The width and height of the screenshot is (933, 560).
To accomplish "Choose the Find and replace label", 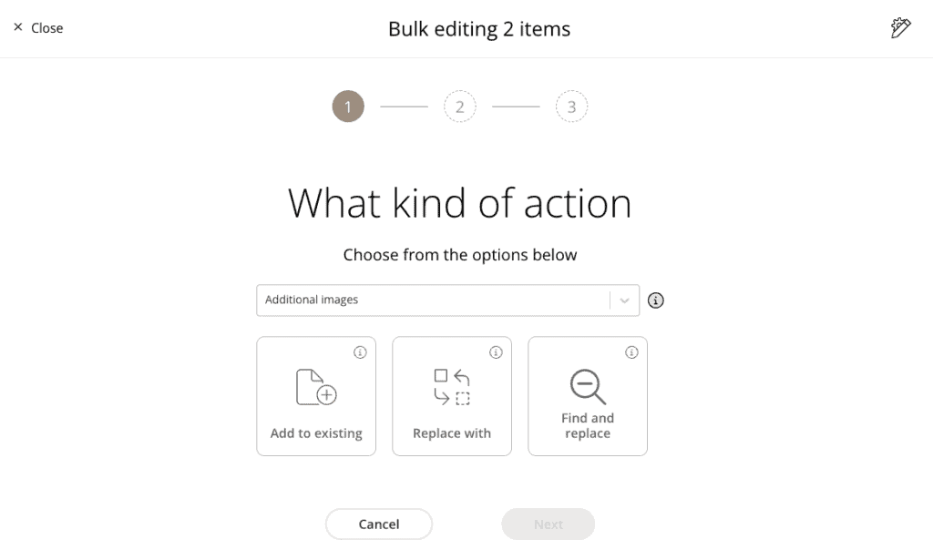I will tap(588, 426).
